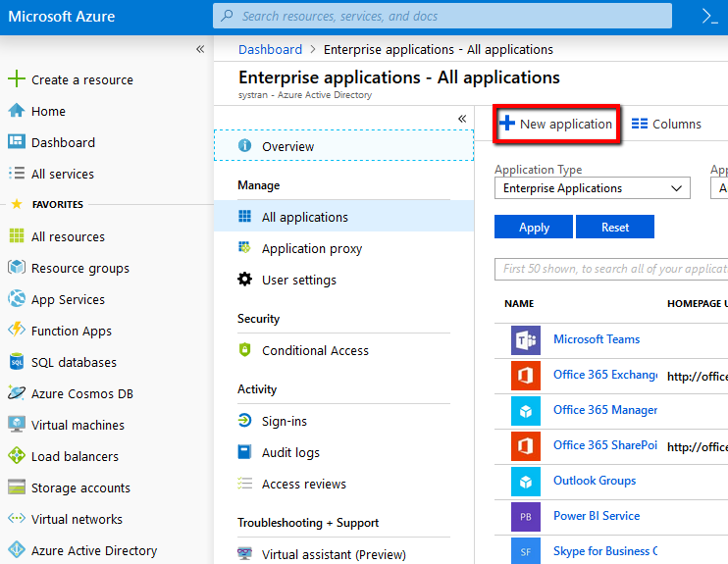Open the Outlook Groups application link
The width and height of the screenshot is (728, 564).
(595, 481)
